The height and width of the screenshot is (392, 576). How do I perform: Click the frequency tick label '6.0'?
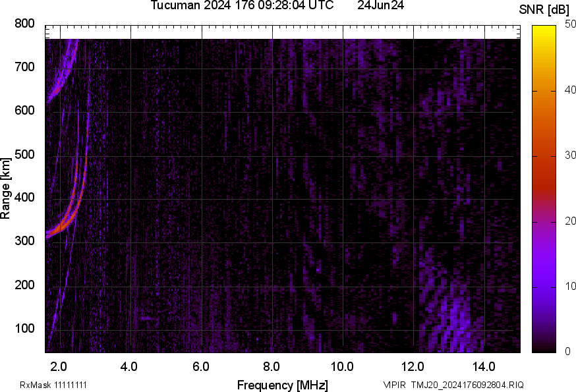pos(200,366)
